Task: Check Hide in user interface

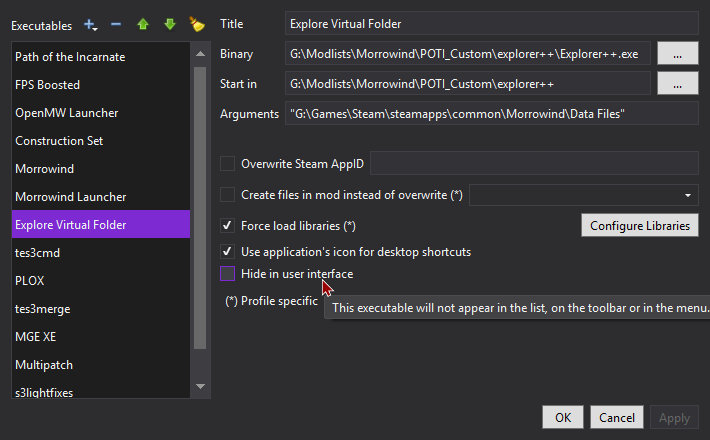Action: (x=227, y=273)
